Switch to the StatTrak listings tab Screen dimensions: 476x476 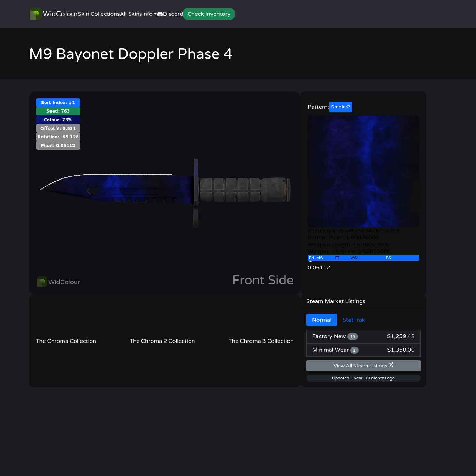point(354,320)
